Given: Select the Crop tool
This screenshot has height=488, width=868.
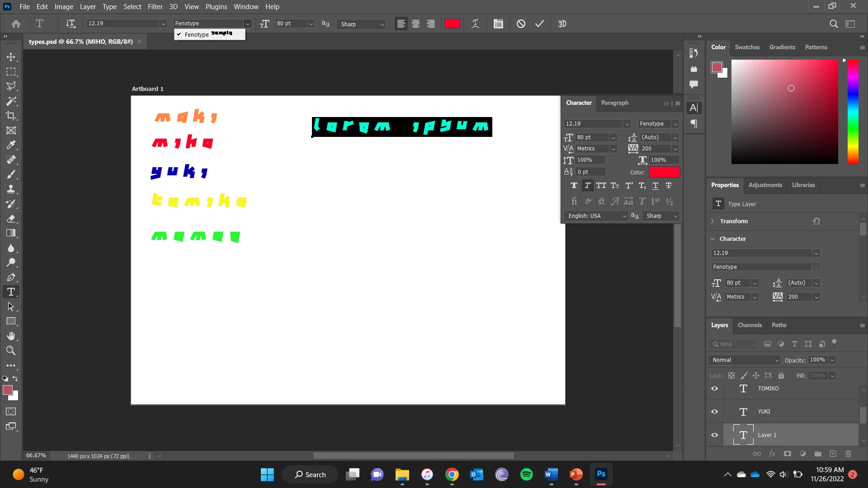Looking at the screenshot, I should click(11, 116).
